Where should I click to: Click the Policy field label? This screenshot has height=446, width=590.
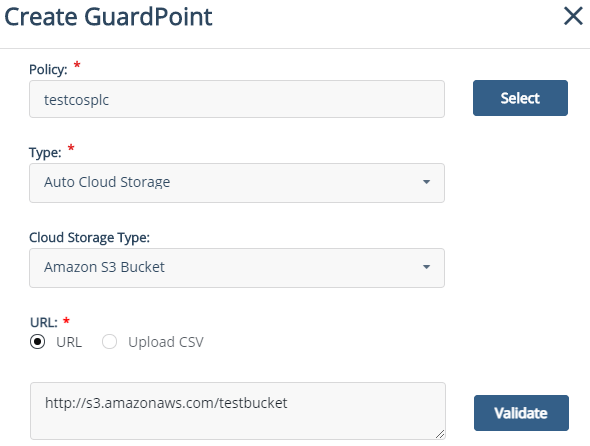tap(48, 70)
